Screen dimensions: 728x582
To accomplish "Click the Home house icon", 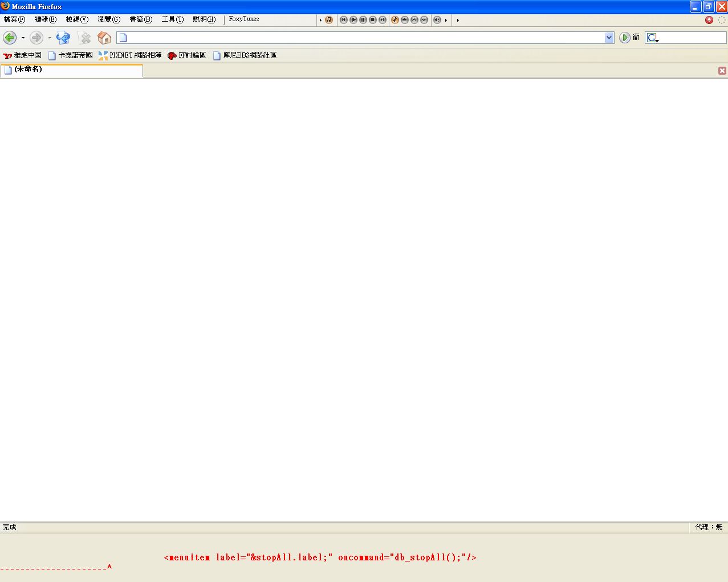I will [x=104, y=38].
